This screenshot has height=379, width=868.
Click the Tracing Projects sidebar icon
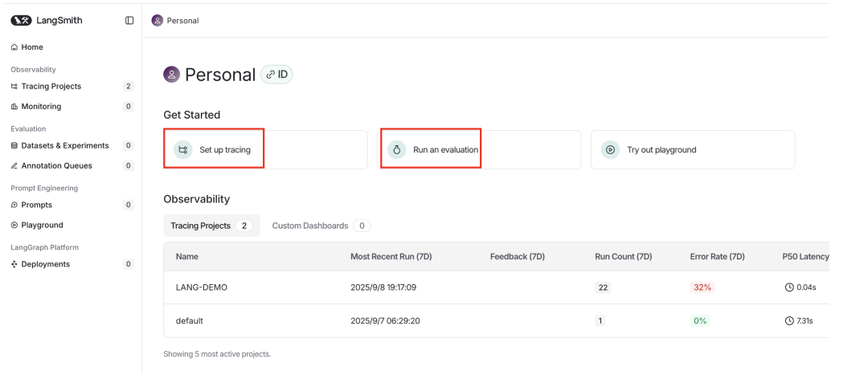(x=14, y=86)
